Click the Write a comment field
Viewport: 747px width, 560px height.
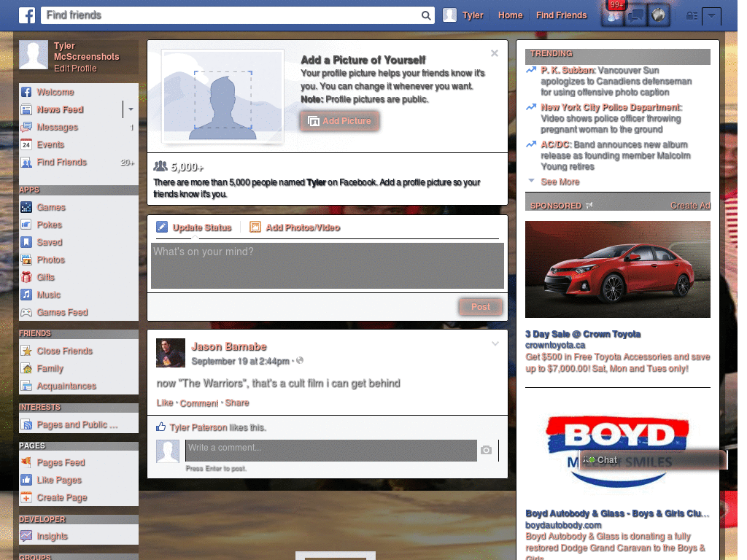point(331,451)
